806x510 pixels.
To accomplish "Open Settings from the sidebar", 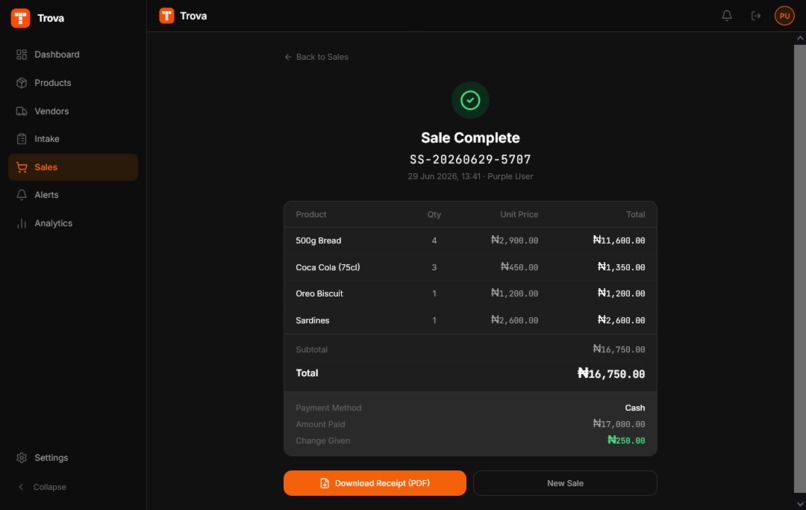I will click(x=73, y=458).
